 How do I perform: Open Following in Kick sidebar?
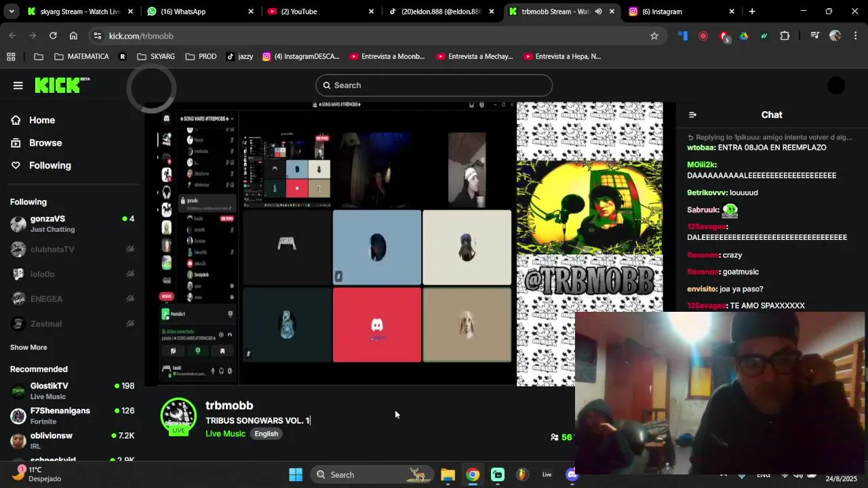(50, 165)
